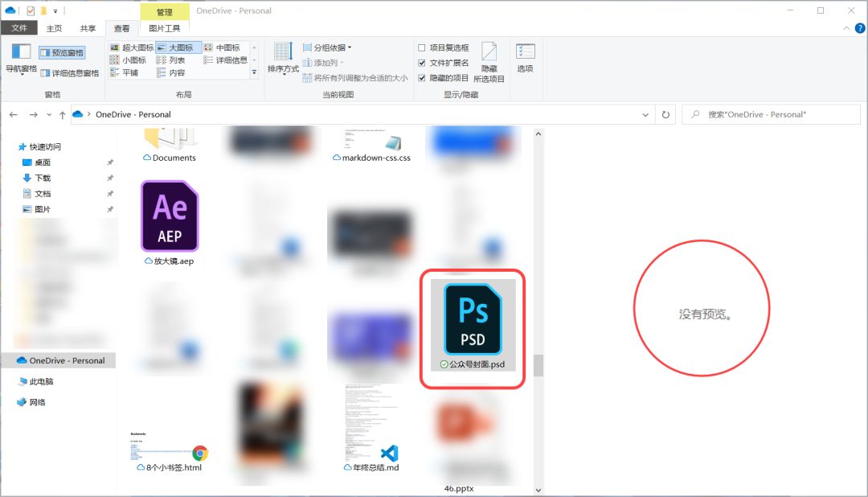Select large icons (大图标) layout
Screen dimensions: 868x497
click(x=178, y=47)
